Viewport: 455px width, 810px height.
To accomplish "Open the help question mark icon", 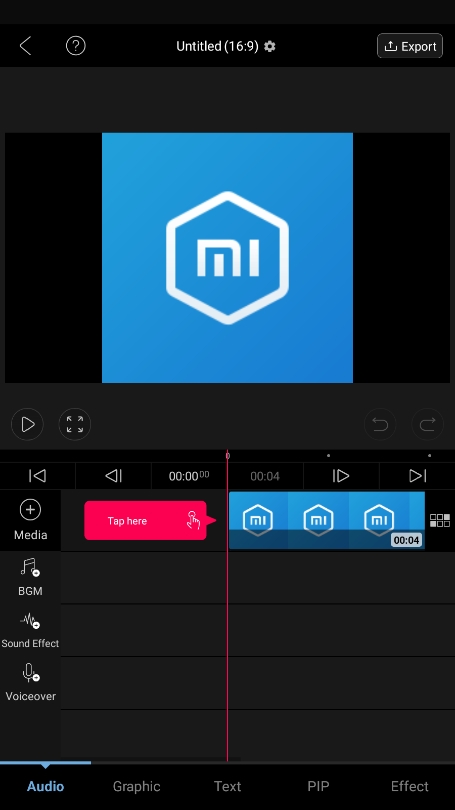I will click(75, 46).
